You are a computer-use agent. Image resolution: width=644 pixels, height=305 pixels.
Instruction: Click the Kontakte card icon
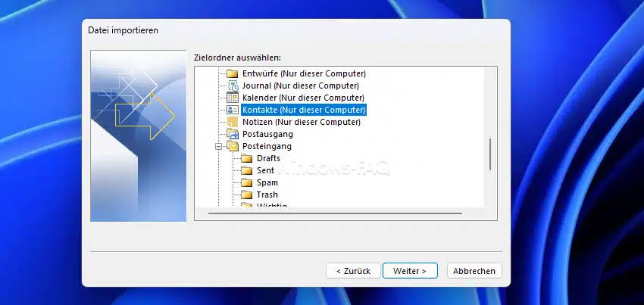pos(233,110)
